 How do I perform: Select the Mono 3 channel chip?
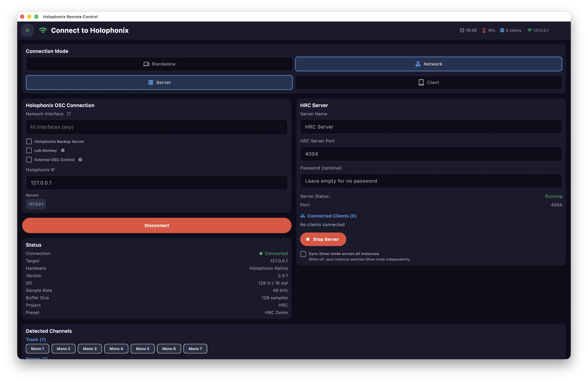pyautogui.click(x=90, y=349)
